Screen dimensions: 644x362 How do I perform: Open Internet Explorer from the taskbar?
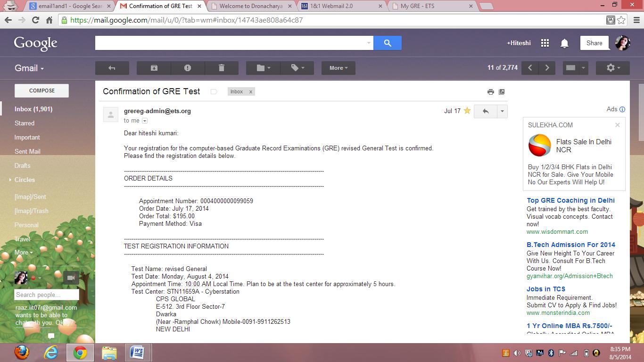[x=50, y=352]
